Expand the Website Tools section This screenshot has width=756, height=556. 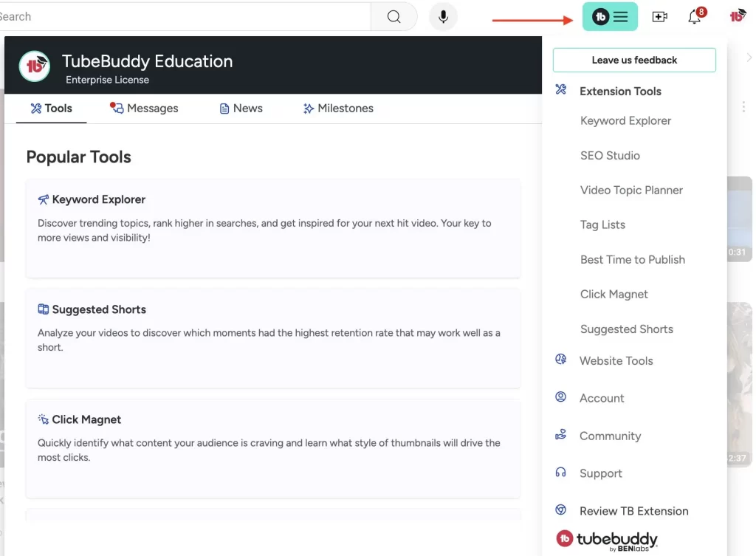pos(616,361)
